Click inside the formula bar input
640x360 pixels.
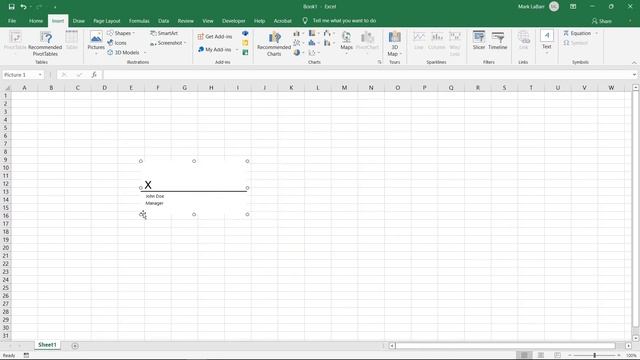click(367, 75)
